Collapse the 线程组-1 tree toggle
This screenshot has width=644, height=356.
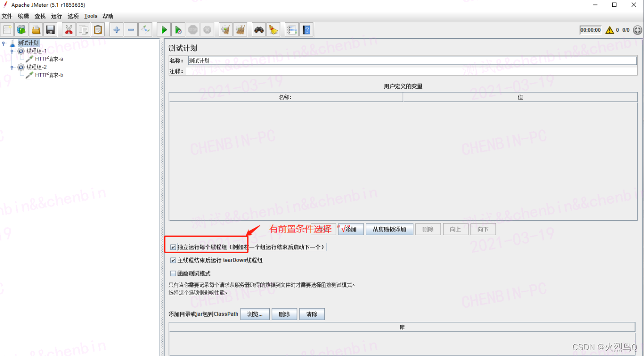pyautogui.click(x=12, y=51)
